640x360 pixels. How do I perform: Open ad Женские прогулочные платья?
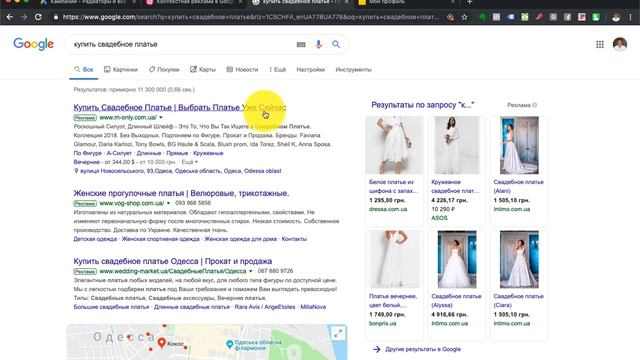pos(181,193)
